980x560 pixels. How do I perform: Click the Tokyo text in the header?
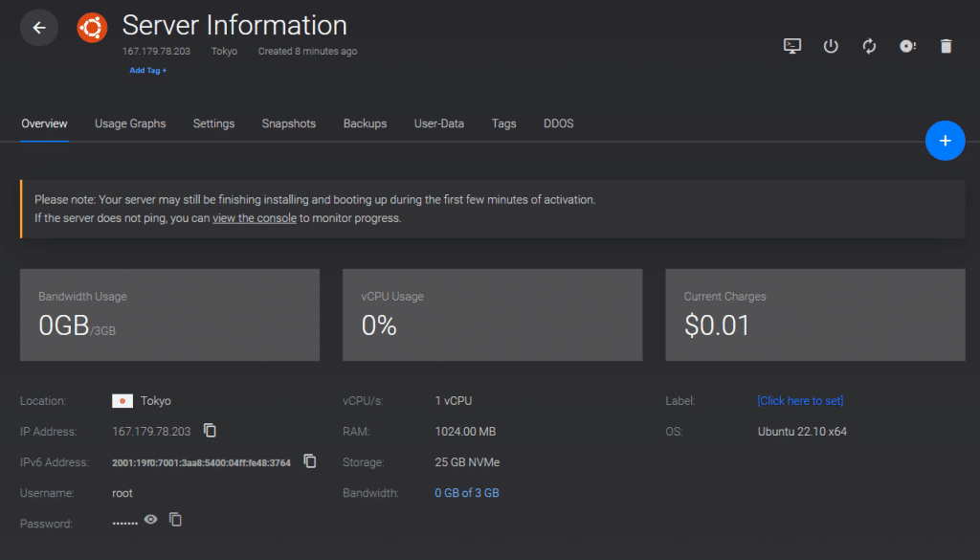click(224, 52)
